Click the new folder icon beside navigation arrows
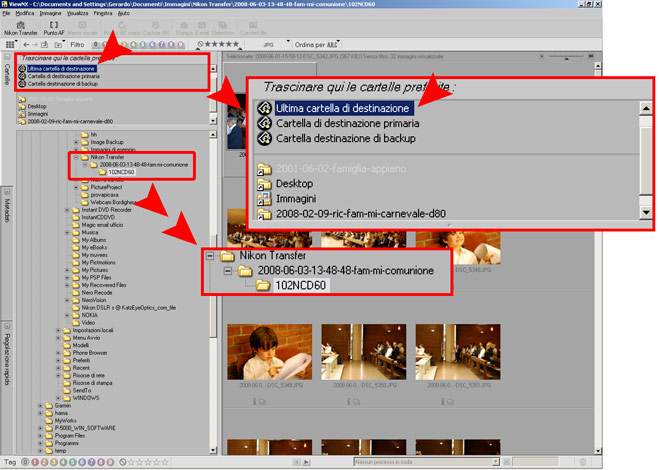Viewport: 660px width, 470px height. click(58, 45)
